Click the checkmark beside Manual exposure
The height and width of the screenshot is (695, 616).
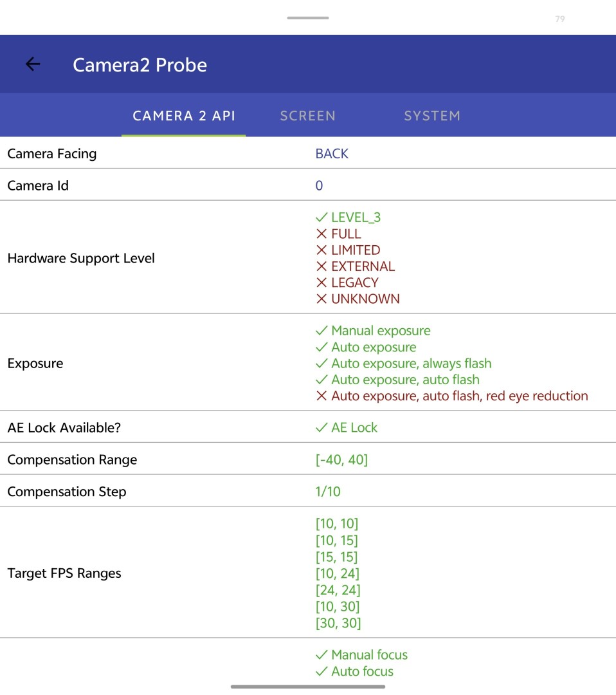[322, 331]
